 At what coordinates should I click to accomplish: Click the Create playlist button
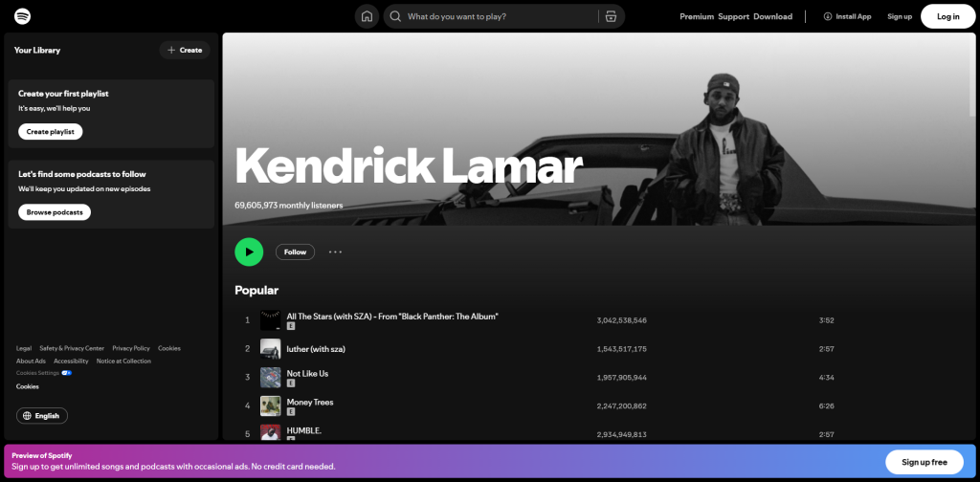[50, 132]
